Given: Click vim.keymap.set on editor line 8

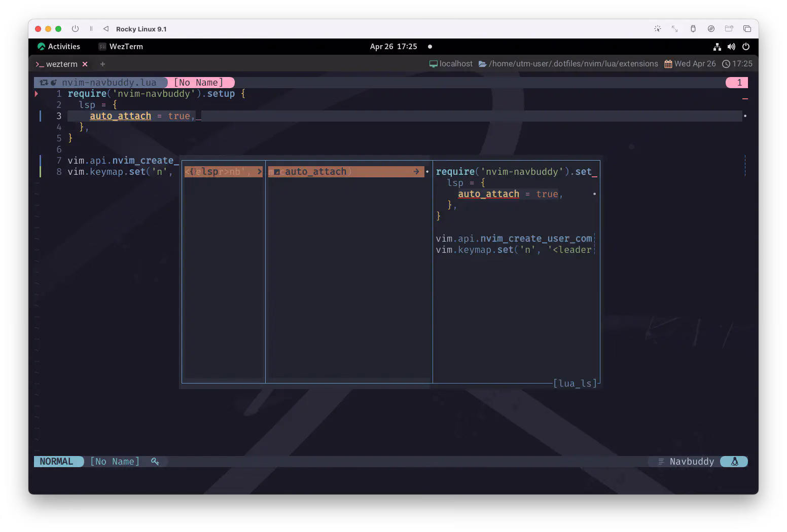Looking at the screenshot, I should tap(106, 172).
